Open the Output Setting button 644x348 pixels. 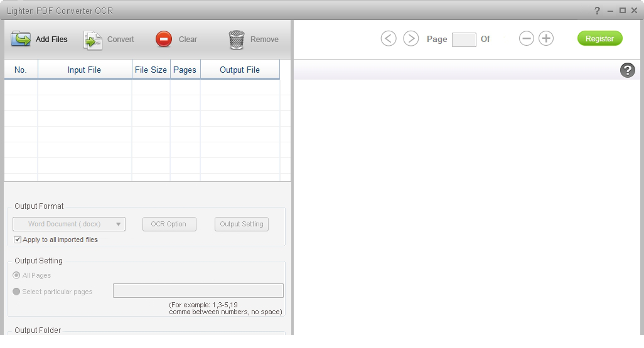coord(242,224)
